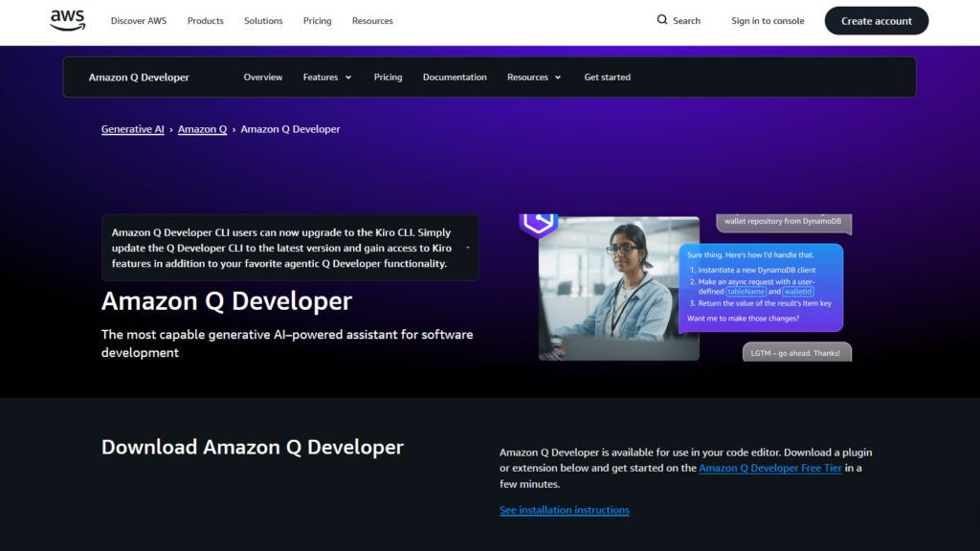Open the Discover AWS menu
Screen dimensions: 980x551
pyautogui.click(x=138, y=21)
